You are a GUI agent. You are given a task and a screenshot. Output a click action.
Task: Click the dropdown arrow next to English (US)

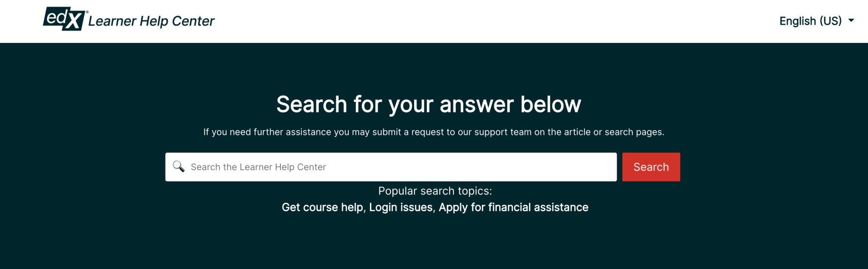(x=851, y=21)
